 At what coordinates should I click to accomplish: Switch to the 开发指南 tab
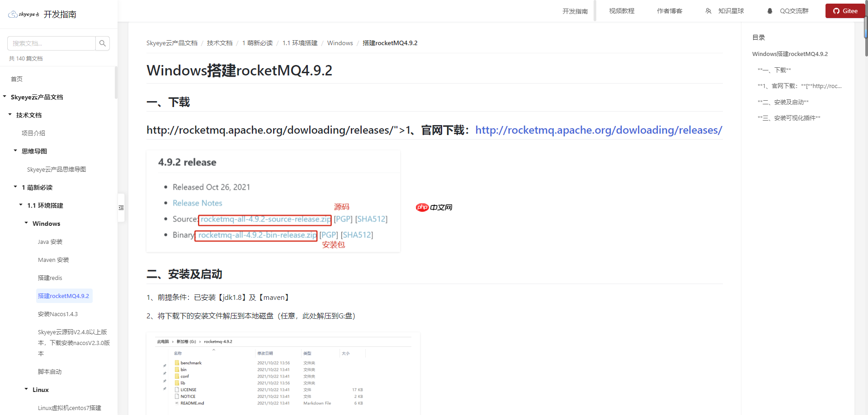(575, 10)
